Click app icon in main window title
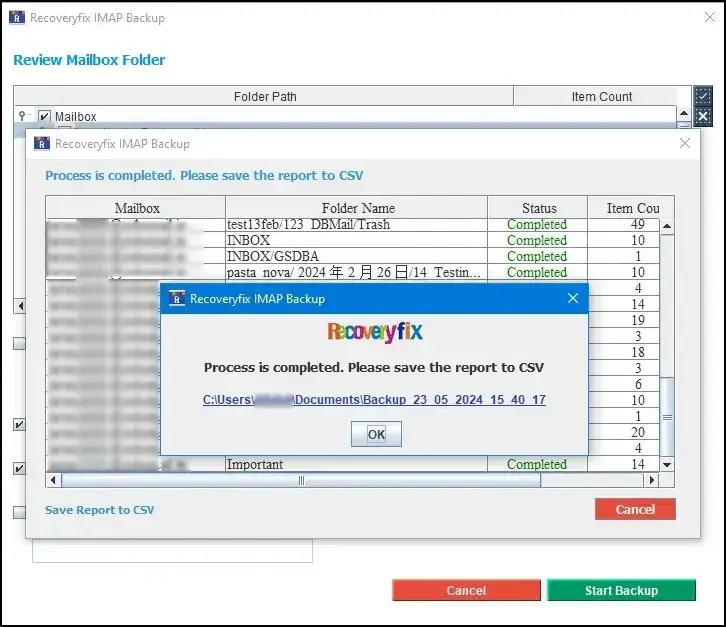Image resolution: width=726 pixels, height=627 pixels. tap(17, 18)
